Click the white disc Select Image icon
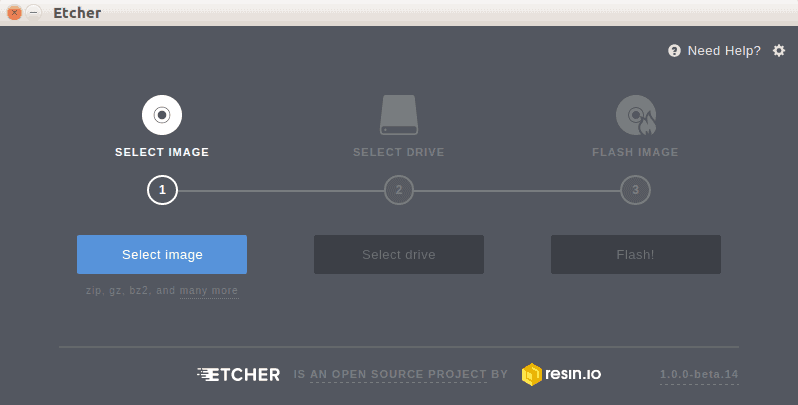 (x=162, y=115)
